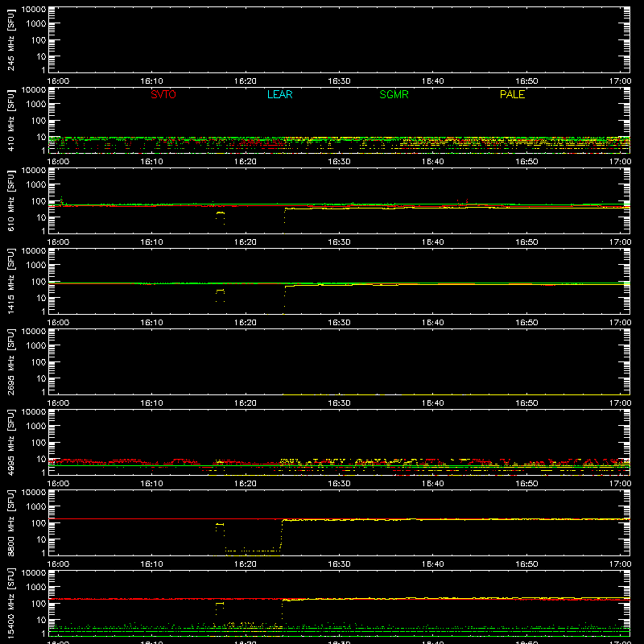Click the 100 tick label on 610 MHz panel
Viewport: 644px width, 644px height.
[x=39, y=201]
